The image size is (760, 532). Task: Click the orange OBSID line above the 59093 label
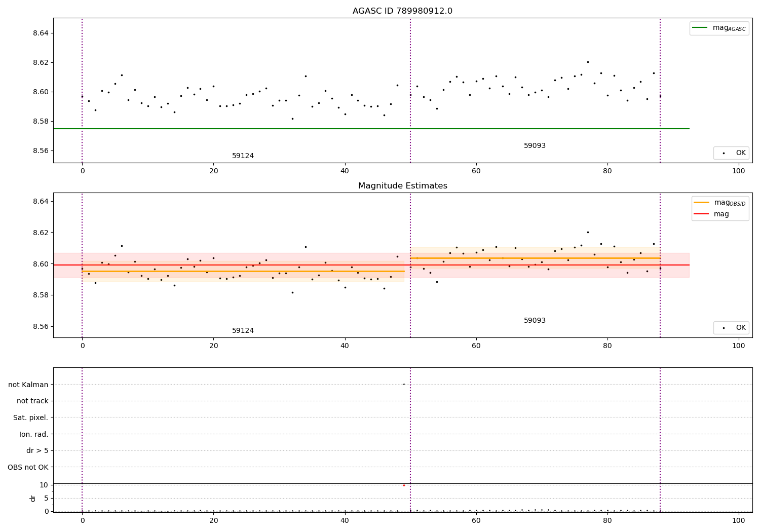[535, 258]
